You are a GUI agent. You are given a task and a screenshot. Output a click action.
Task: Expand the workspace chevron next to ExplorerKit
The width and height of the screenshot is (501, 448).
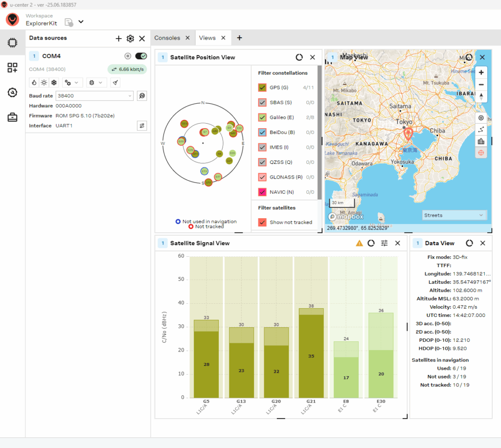click(x=81, y=22)
